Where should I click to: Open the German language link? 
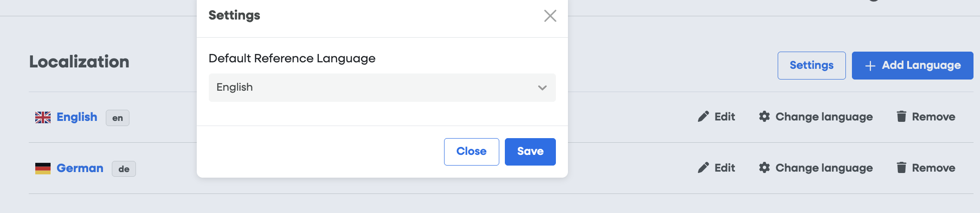80,168
